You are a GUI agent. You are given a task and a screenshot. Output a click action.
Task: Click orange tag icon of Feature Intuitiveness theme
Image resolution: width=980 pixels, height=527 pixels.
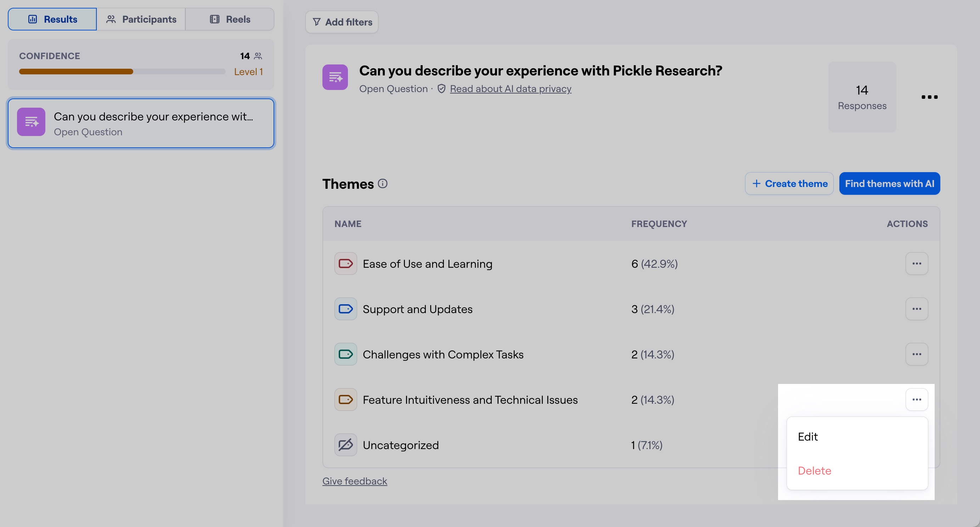(346, 399)
